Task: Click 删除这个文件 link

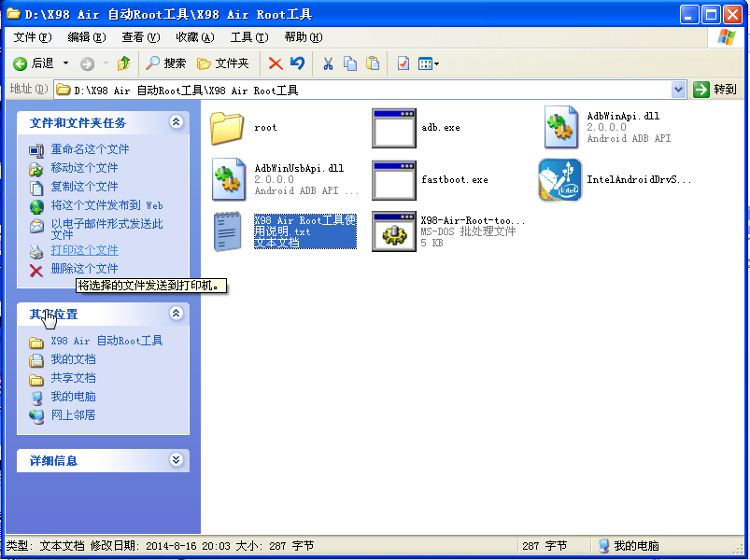Action: pyautogui.click(x=84, y=269)
